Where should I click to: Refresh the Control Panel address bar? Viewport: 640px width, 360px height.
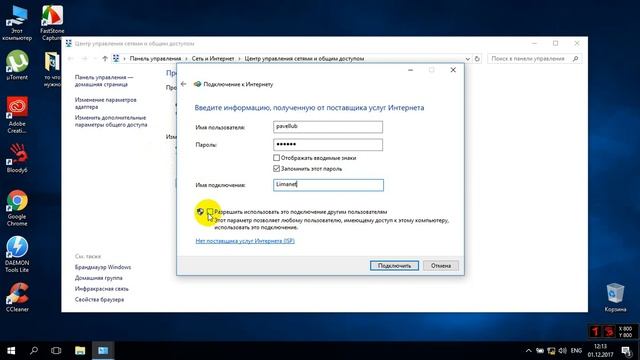pyautogui.click(x=477, y=59)
